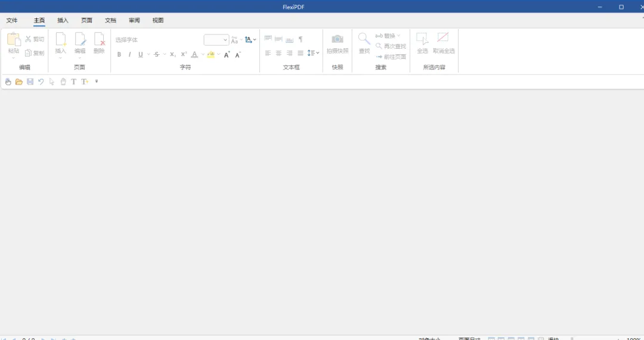Align text left

268,54
